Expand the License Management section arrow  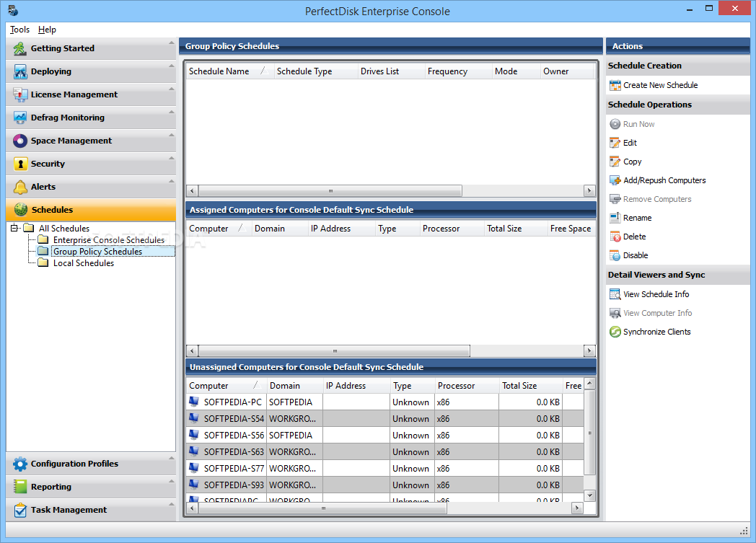point(171,89)
